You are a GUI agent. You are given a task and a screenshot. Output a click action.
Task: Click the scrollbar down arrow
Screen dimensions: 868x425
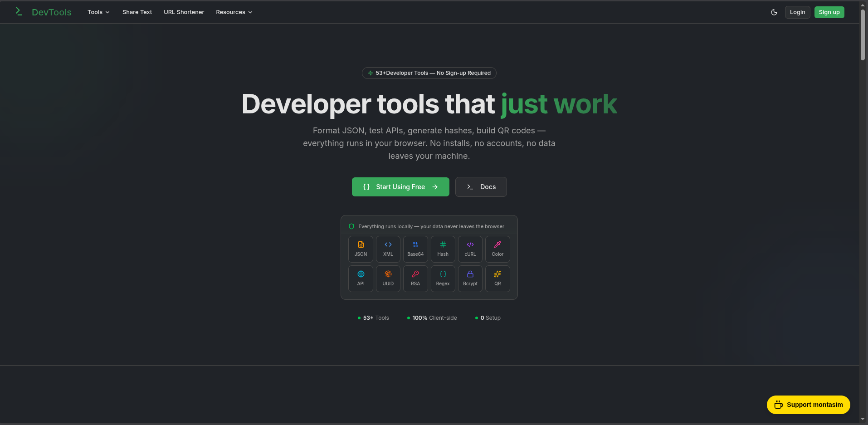pyautogui.click(x=863, y=419)
